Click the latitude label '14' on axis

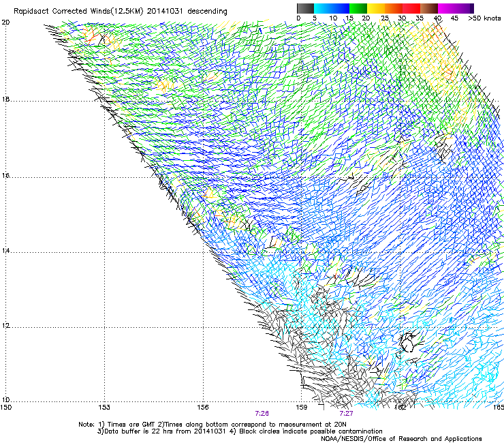coord(5,251)
